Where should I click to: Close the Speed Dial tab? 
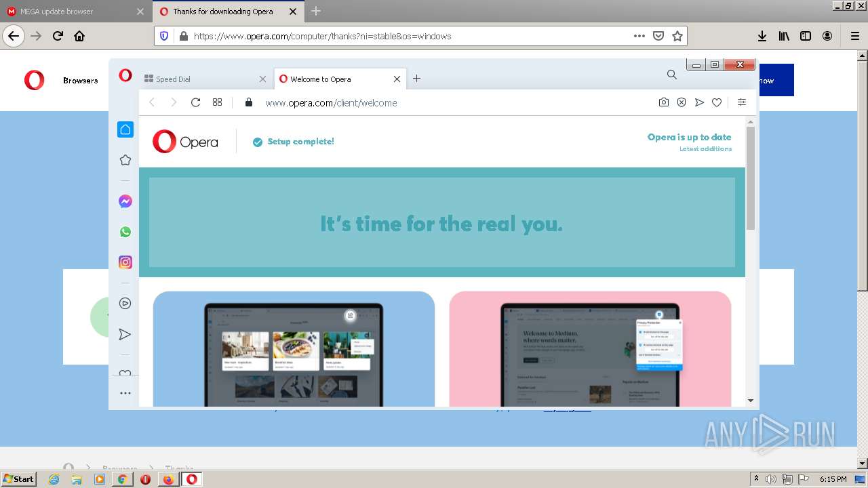(x=262, y=79)
